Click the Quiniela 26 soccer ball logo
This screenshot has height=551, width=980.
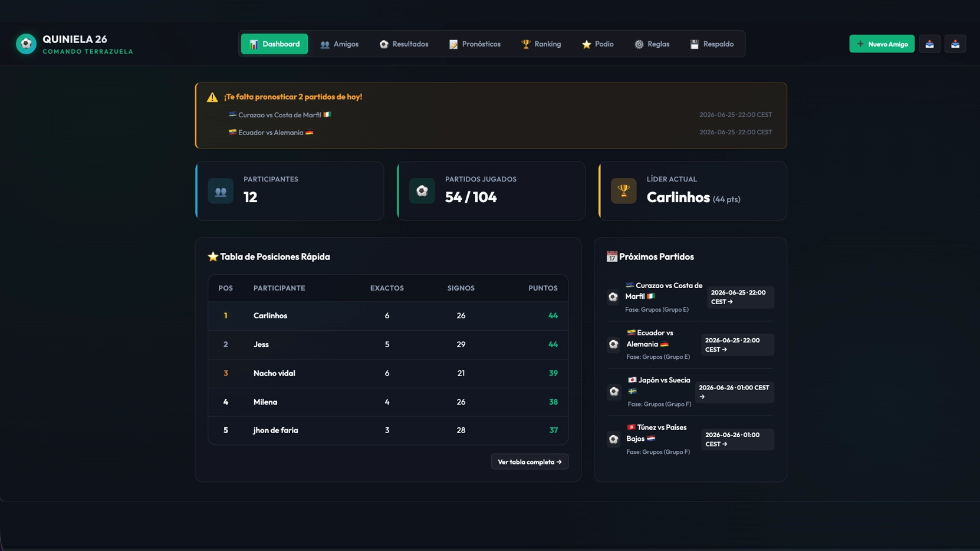[x=26, y=44]
